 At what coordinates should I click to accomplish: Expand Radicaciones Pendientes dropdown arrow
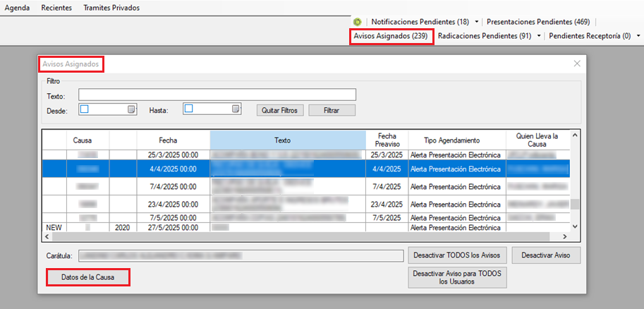(540, 35)
